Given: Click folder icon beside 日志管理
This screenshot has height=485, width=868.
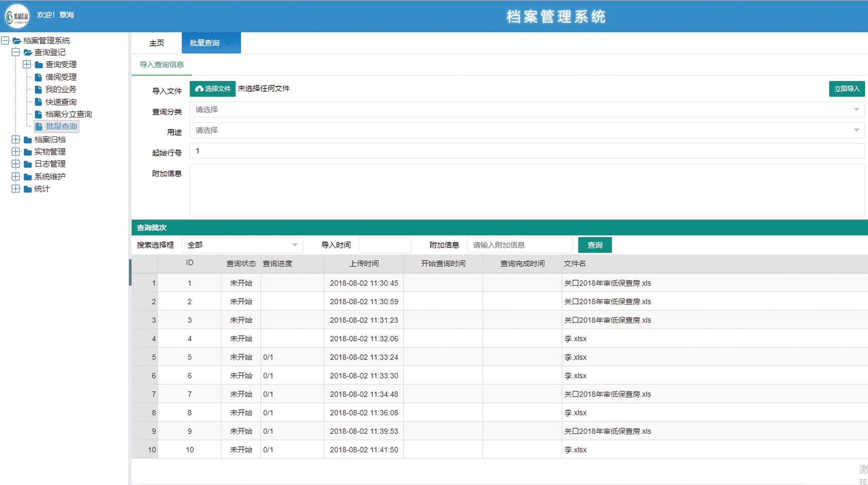Looking at the screenshot, I should (x=28, y=164).
